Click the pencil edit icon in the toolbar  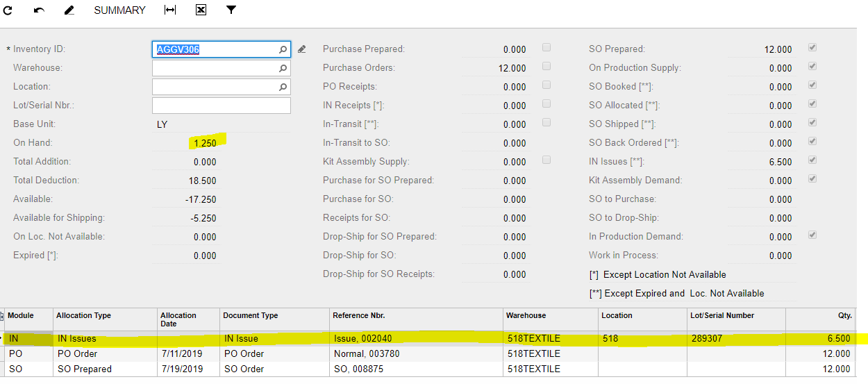click(69, 10)
